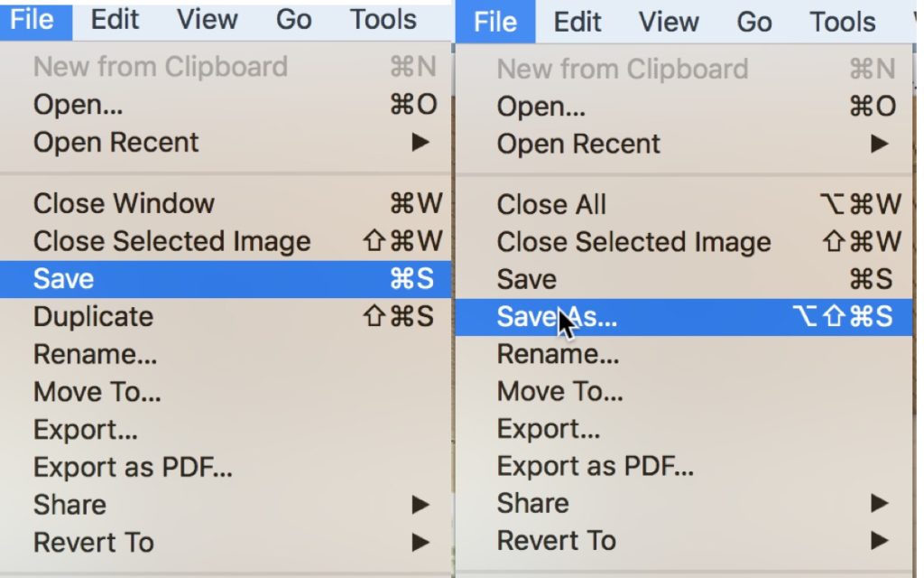Open the Tools menu in left menu bar
The image size is (924, 578).
[x=383, y=19]
